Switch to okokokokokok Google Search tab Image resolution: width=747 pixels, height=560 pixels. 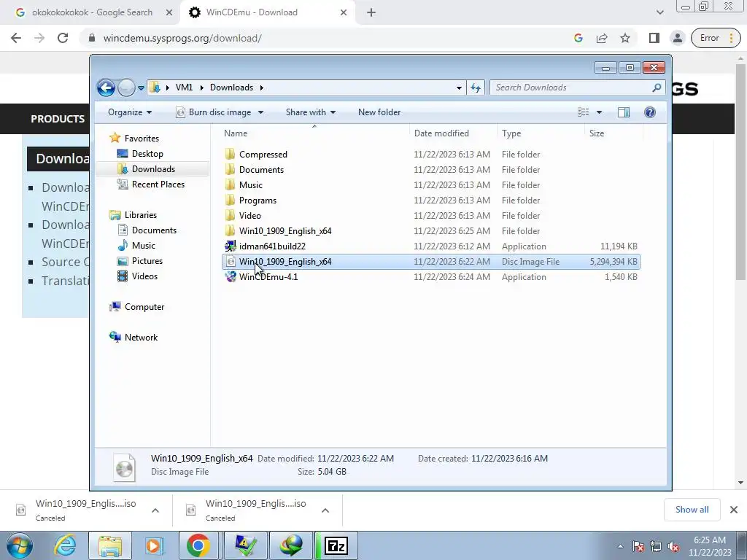click(x=92, y=12)
